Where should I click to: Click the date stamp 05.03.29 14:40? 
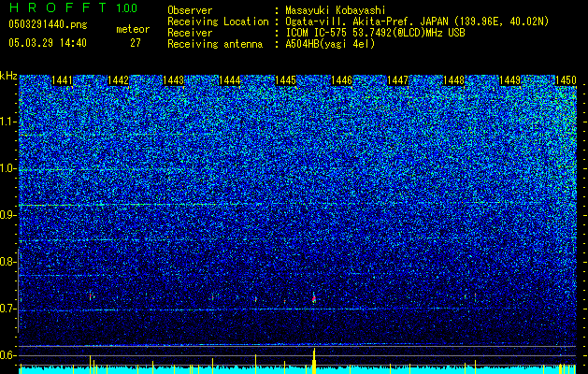tap(48, 43)
